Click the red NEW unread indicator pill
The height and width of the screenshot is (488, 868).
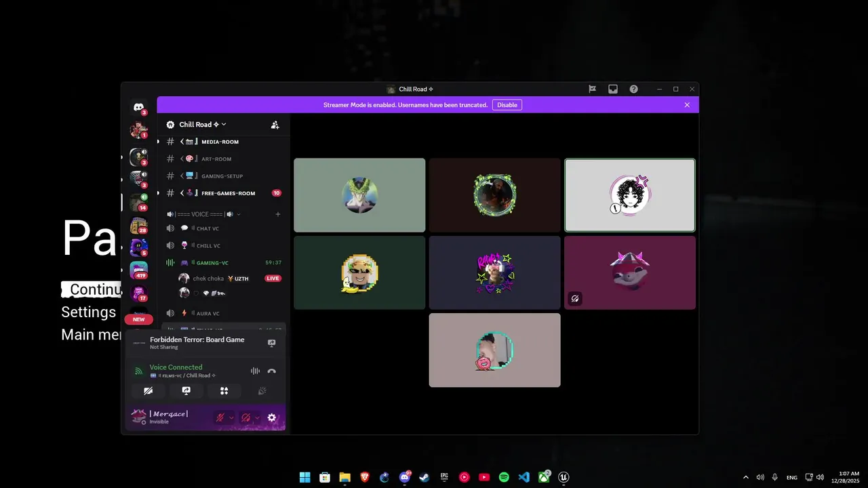point(138,319)
